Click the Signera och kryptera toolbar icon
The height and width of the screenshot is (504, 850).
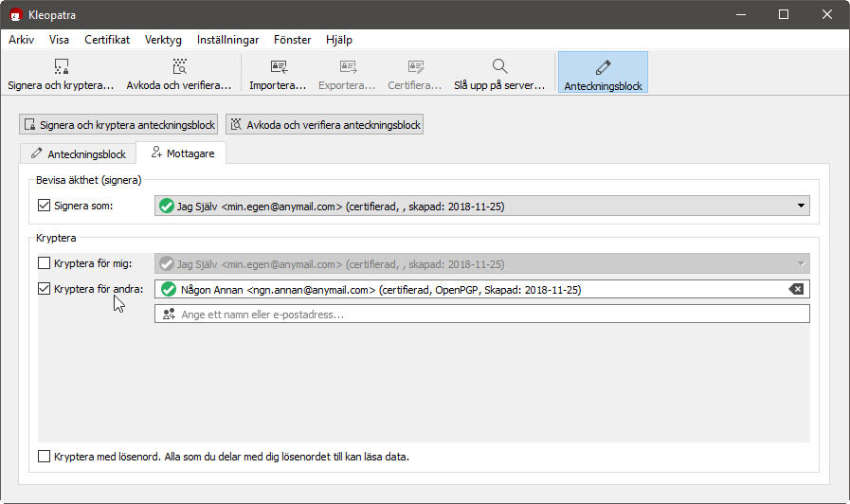pos(61,66)
